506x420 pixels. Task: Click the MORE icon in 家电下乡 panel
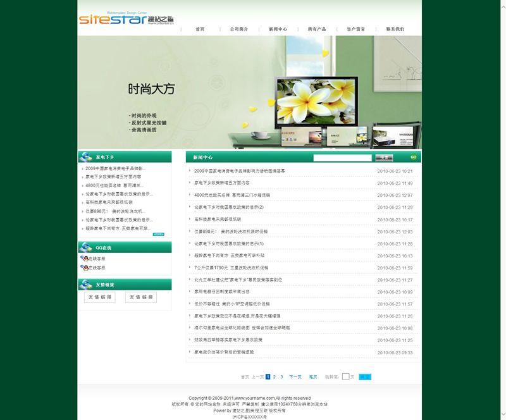click(x=159, y=234)
